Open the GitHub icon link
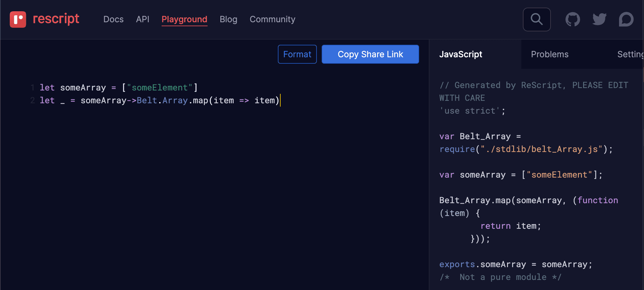 pos(572,19)
